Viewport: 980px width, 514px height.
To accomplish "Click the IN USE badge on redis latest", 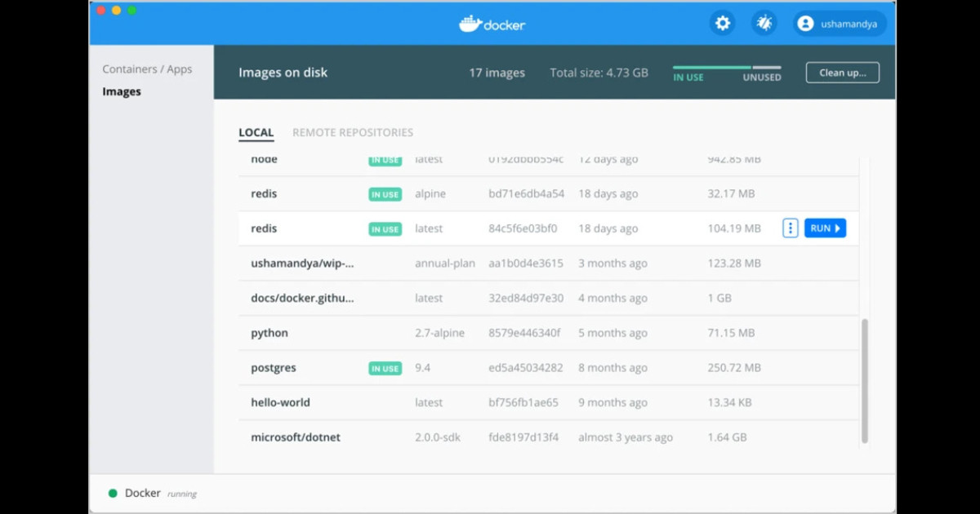I will click(x=385, y=229).
